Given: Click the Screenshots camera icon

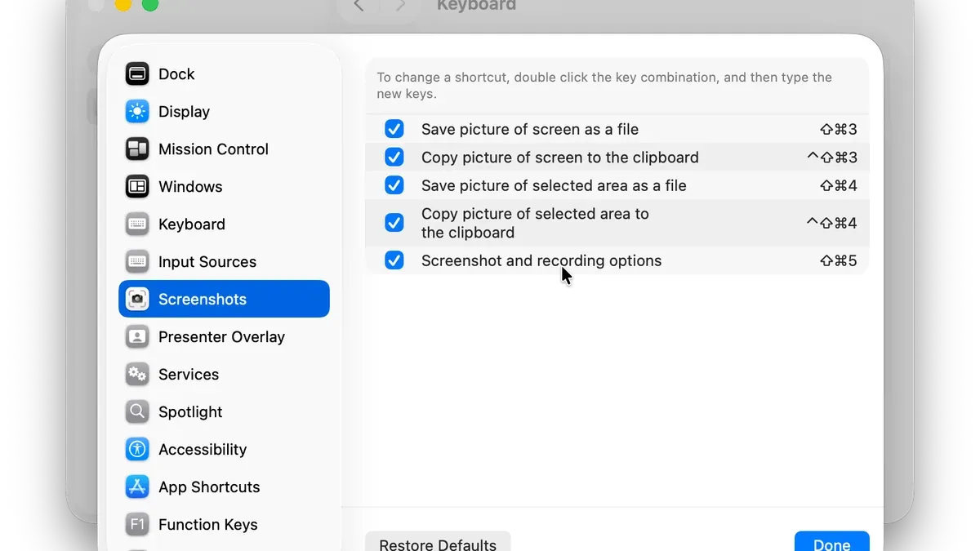Looking at the screenshot, I should click(137, 300).
